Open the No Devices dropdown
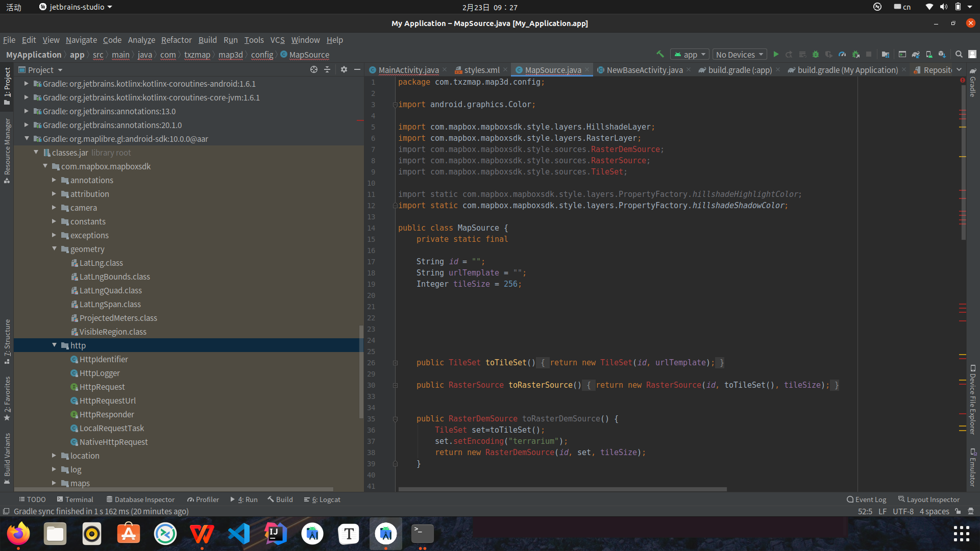This screenshot has width=980, height=551. click(739, 54)
